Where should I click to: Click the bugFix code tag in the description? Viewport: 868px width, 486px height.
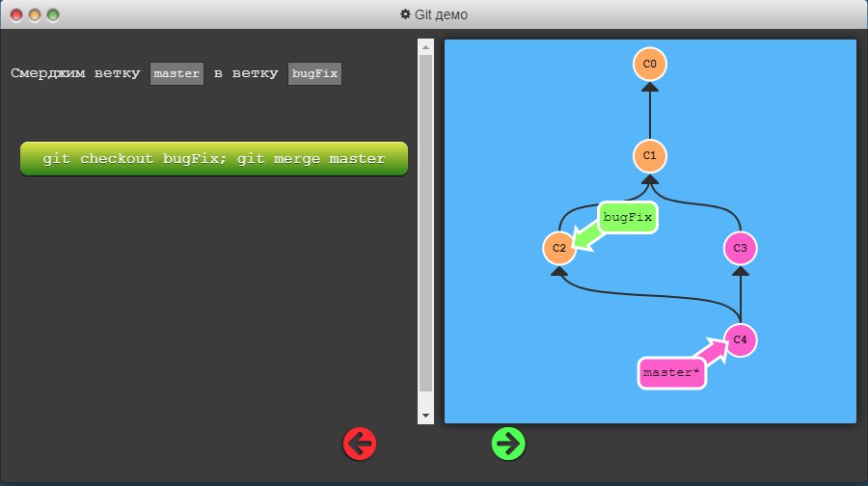[x=314, y=73]
